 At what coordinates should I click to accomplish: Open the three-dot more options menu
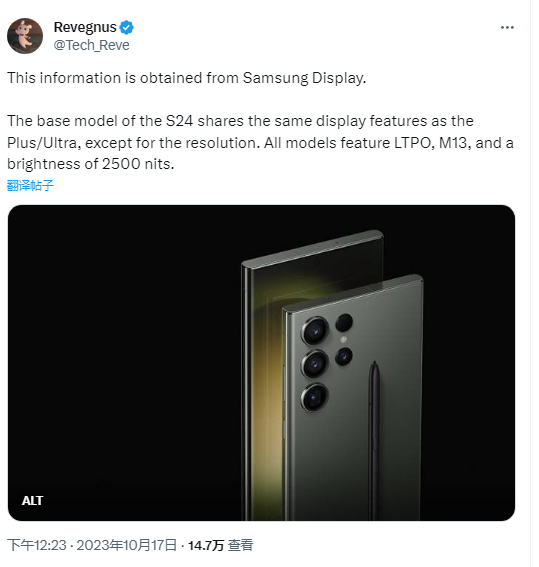tap(507, 27)
